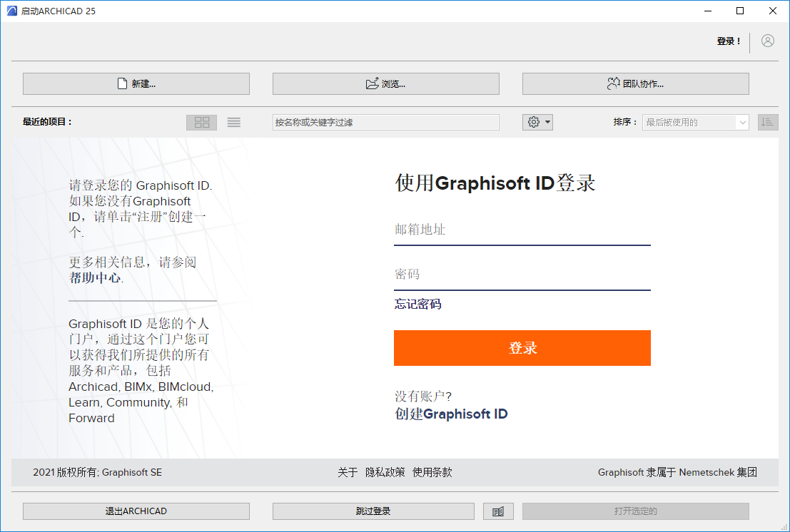This screenshot has height=532, width=790.
Task: Click the 团队协作... button
Action: [636, 83]
